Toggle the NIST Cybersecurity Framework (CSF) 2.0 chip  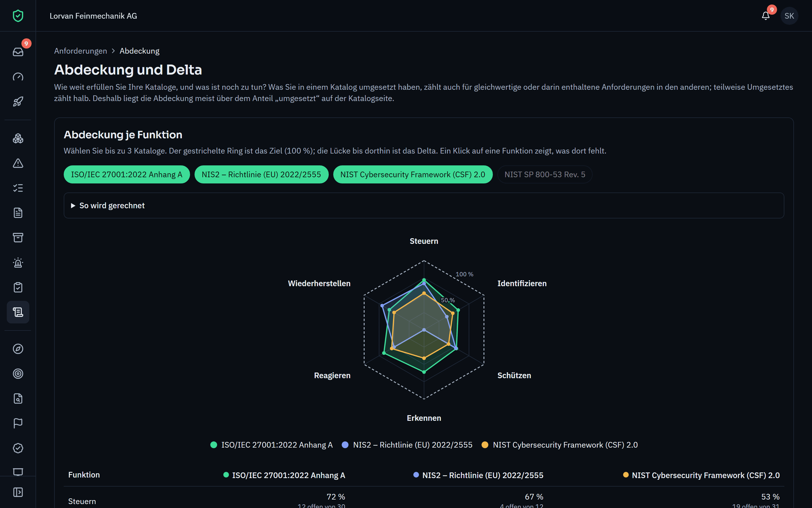point(413,174)
